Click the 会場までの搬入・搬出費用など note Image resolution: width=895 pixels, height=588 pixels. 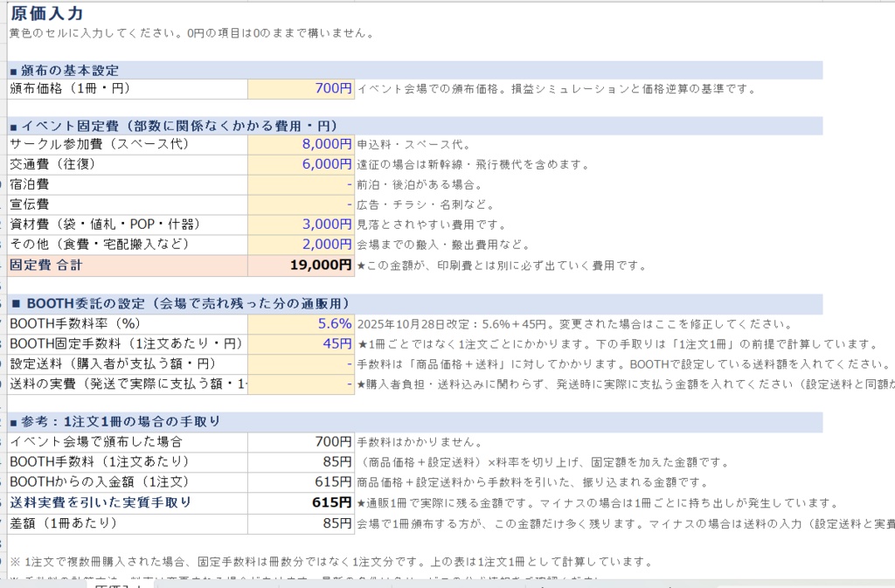point(443,245)
